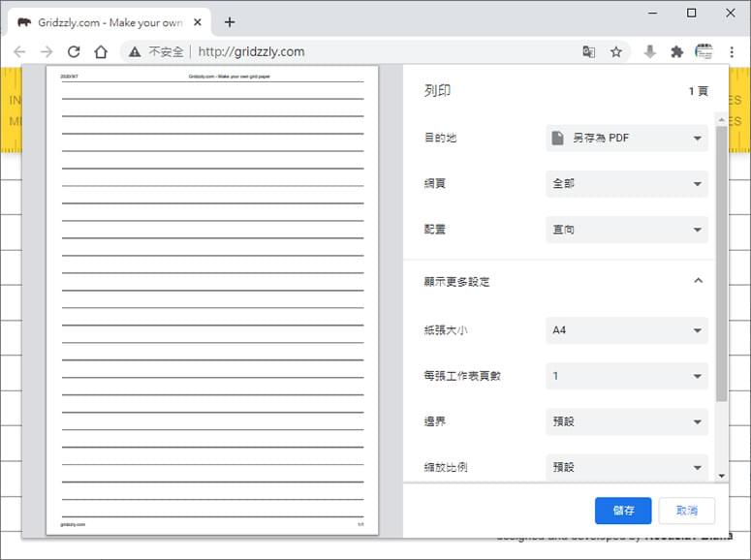Click the blue 儲存 save button
This screenshot has height=560, width=751.
[623, 511]
